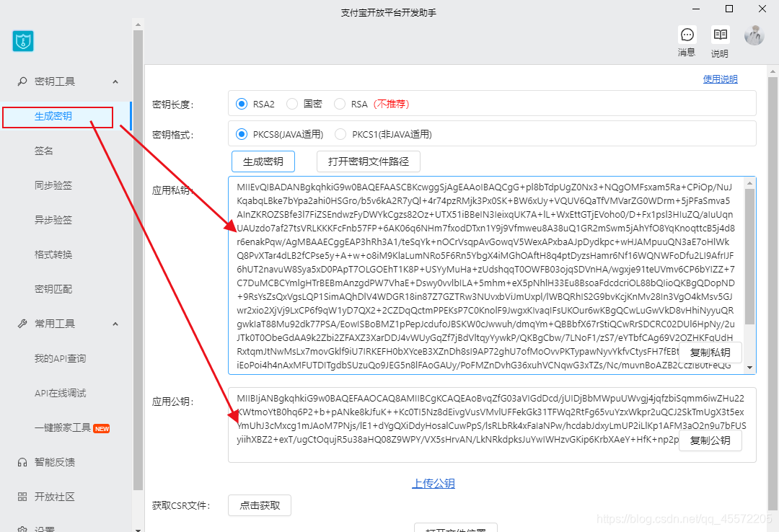Open 一键搬家工具 in the sidebar
This screenshot has height=532, width=779.
tap(63, 427)
